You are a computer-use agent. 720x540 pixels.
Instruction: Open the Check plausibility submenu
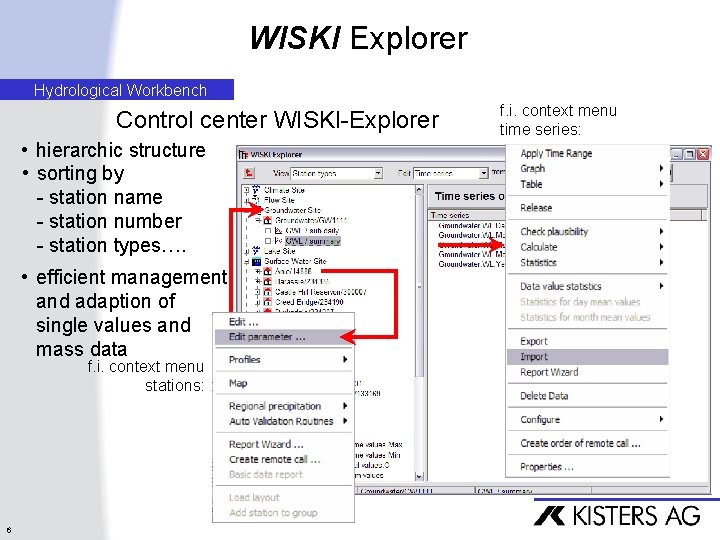(x=587, y=231)
